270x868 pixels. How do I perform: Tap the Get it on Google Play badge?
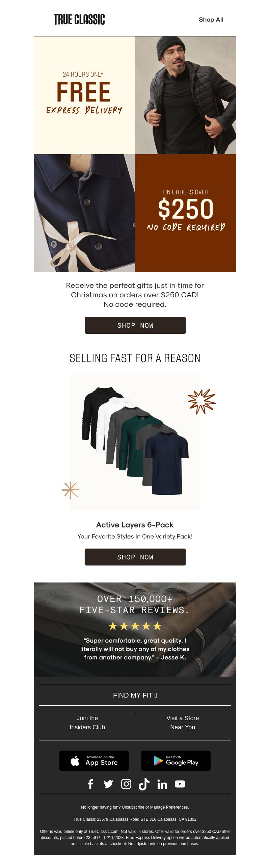tap(176, 761)
